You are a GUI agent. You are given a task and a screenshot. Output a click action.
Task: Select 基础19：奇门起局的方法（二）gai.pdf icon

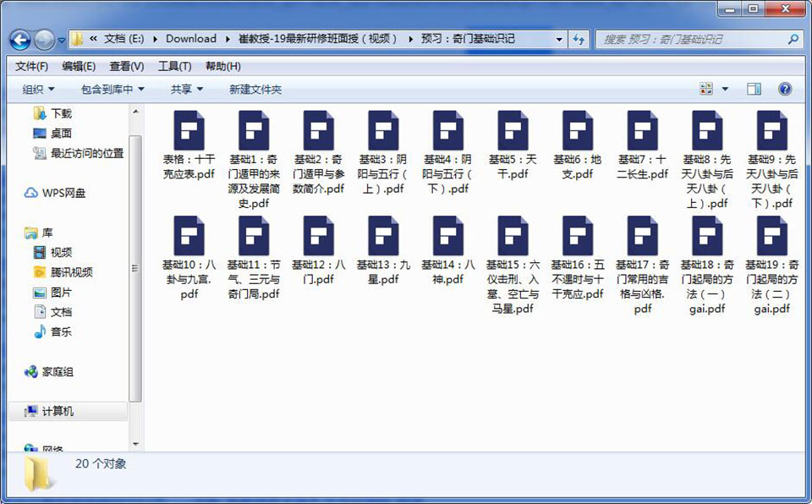click(x=771, y=236)
